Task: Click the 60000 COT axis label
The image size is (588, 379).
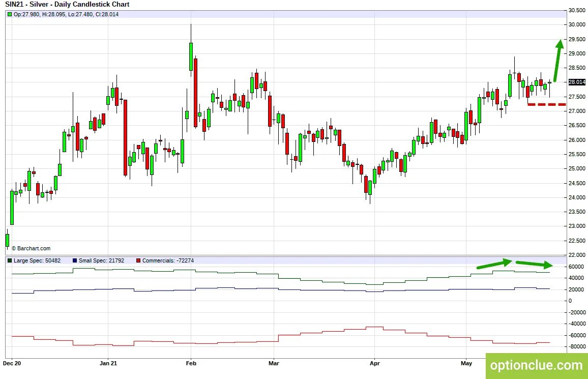Action: [x=576, y=267]
